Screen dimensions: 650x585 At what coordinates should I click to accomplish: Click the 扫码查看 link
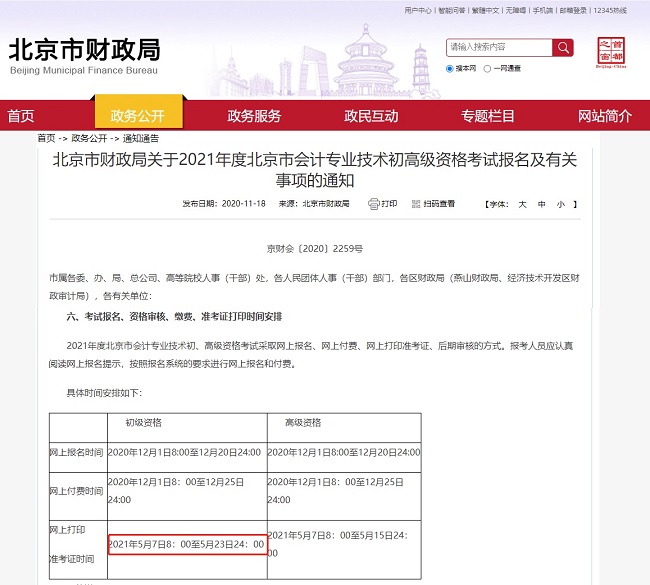[439, 204]
